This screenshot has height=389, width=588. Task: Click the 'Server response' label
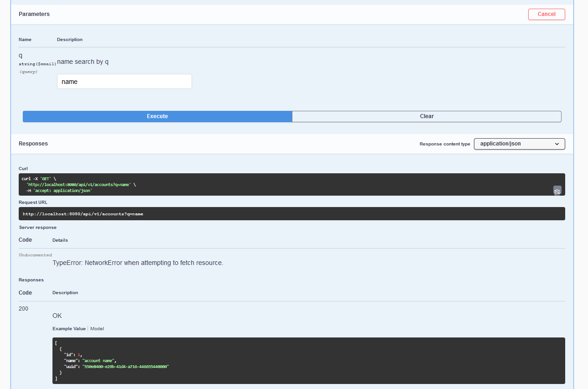[x=38, y=228]
